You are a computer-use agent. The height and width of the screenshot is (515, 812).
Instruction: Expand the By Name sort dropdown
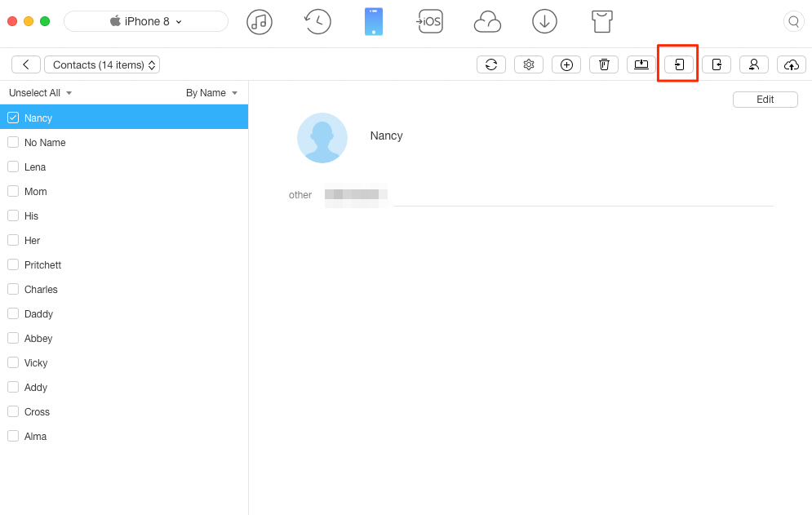tap(211, 93)
